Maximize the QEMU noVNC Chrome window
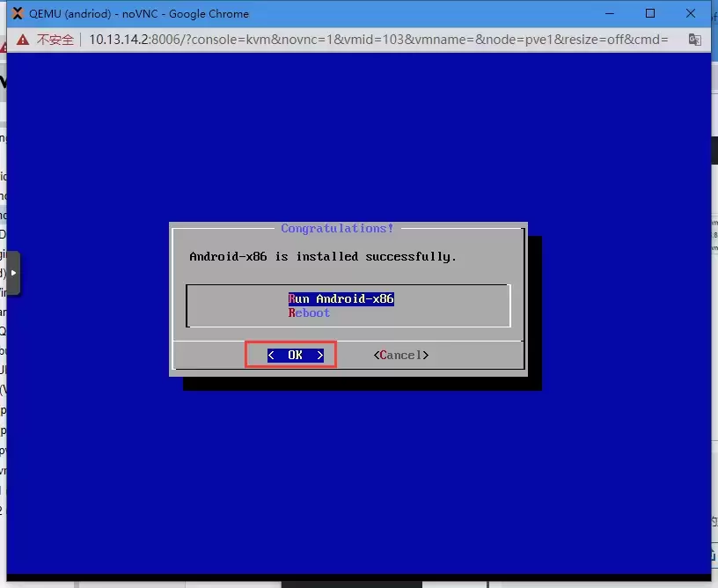Screen dimensions: 718x588 pos(650,13)
